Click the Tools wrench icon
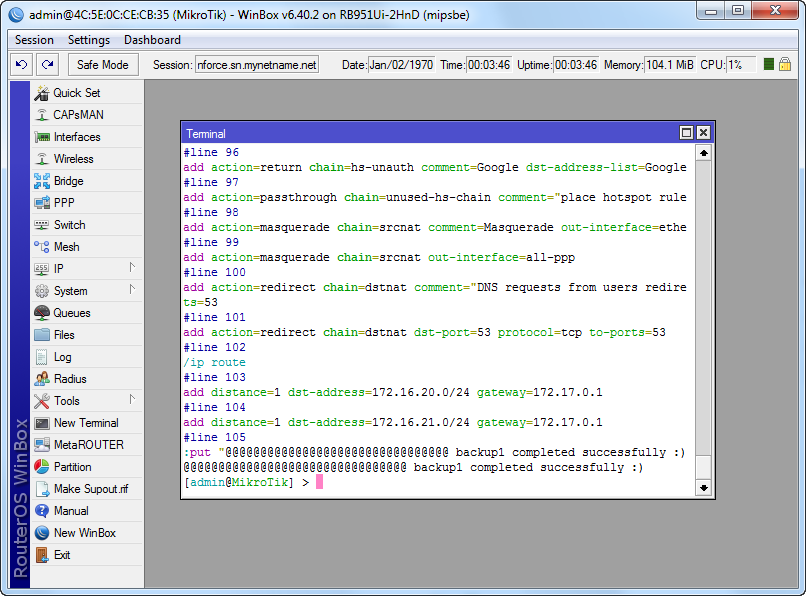The image size is (806, 596). pos(42,401)
